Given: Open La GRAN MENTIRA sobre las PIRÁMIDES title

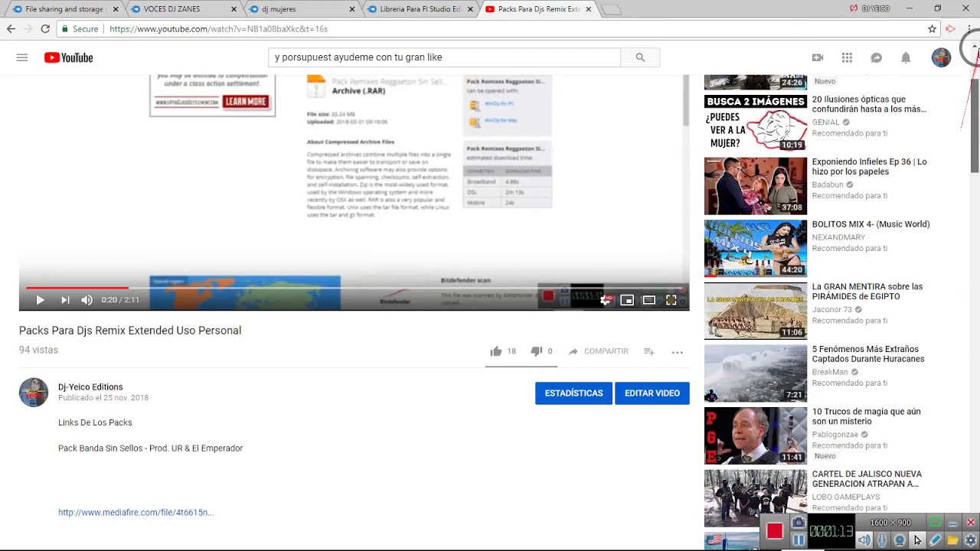Looking at the screenshot, I should click(867, 292).
